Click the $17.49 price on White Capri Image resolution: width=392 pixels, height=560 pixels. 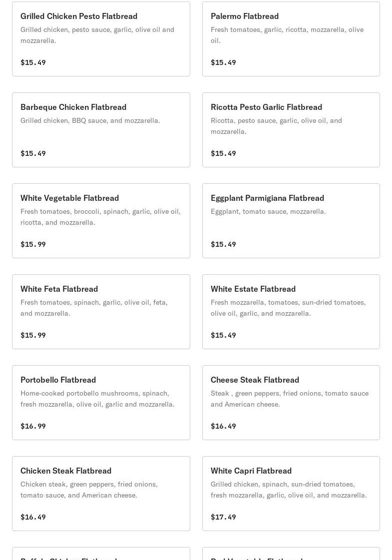pos(223,517)
